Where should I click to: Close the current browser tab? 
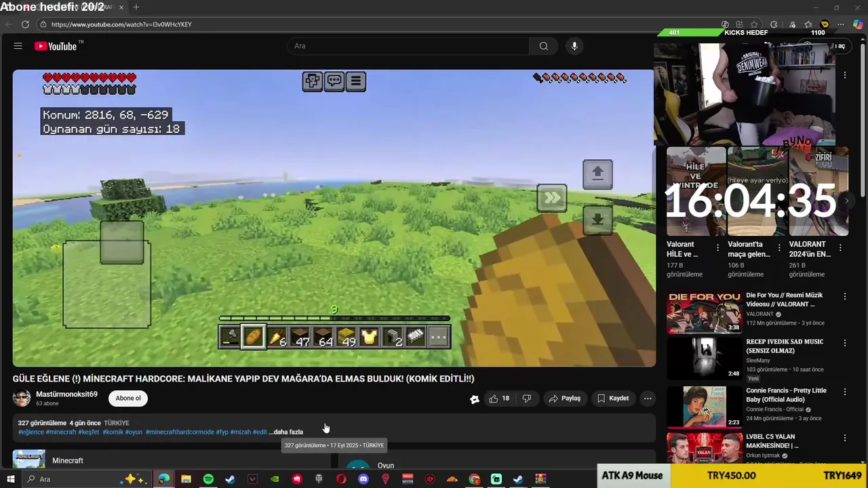pos(121,7)
